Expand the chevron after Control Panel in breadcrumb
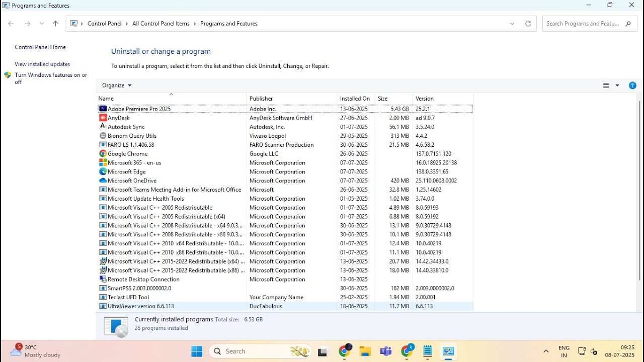The image size is (644, 362). click(x=127, y=24)
